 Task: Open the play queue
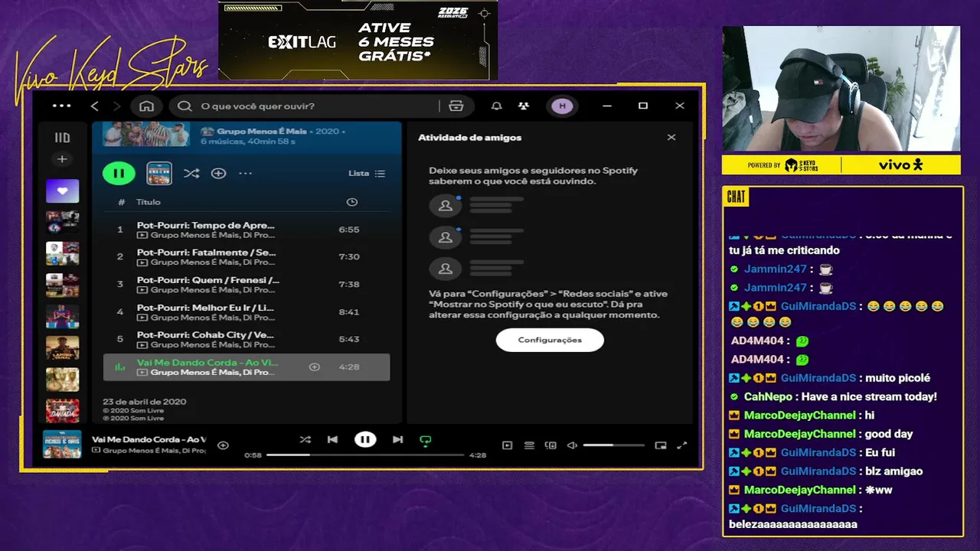528,445
